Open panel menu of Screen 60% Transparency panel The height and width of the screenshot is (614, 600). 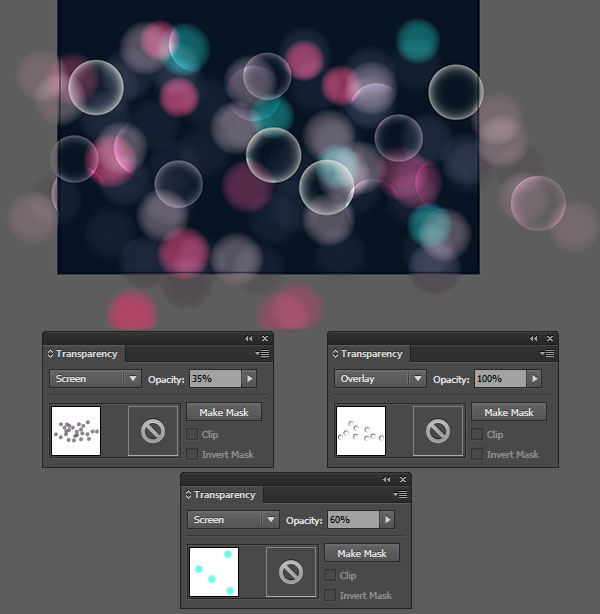point(400,495)
